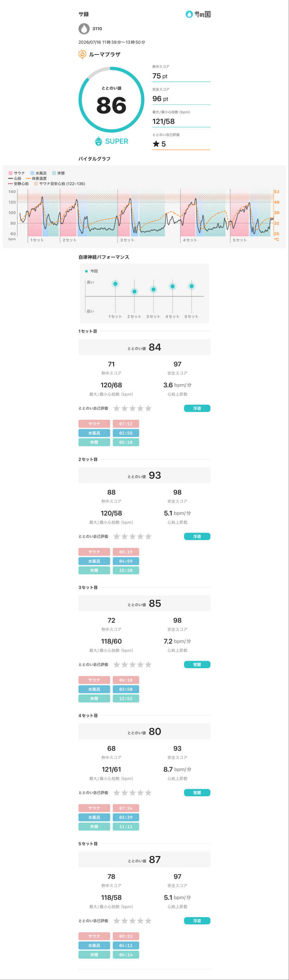Click the 3セット performance dot
This screenshot has height=980, width=289.
(x=154, y=289)
